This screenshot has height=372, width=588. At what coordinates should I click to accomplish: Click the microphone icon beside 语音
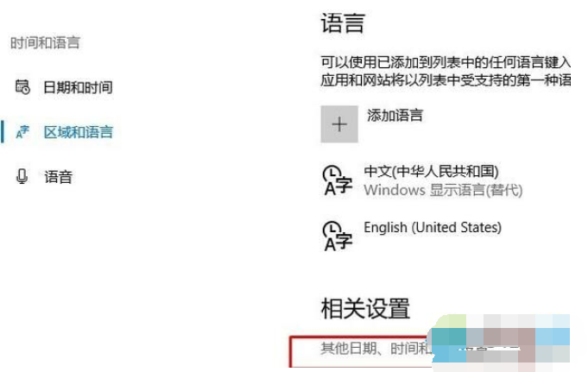pos(22,177)
